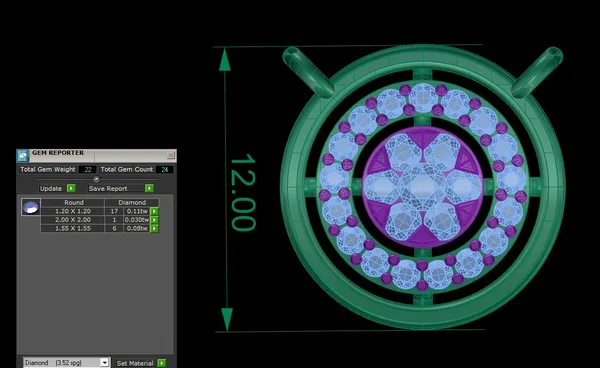
Task: Select the round gem shape thumbnail
Action: pos(31,207)
